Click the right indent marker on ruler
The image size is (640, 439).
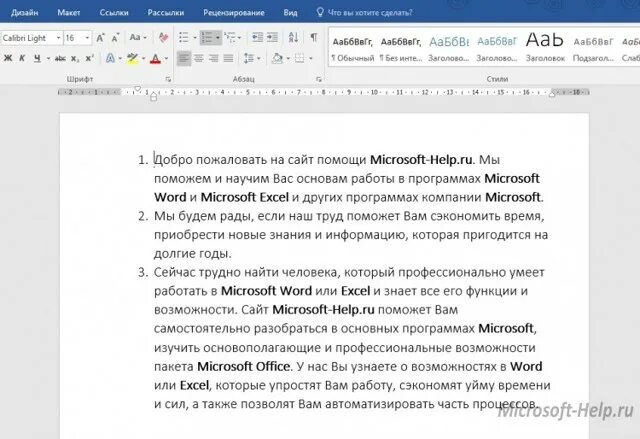coord(552,94)
